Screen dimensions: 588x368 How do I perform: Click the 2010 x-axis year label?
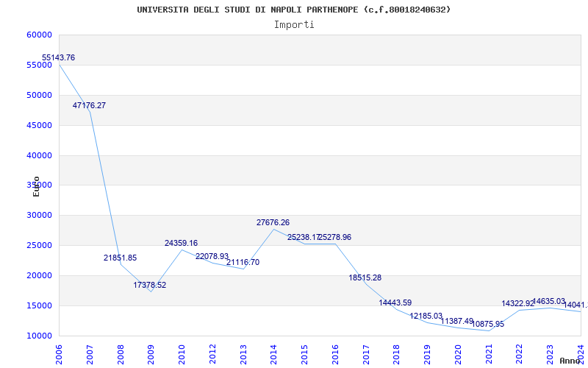click(182, 355)
